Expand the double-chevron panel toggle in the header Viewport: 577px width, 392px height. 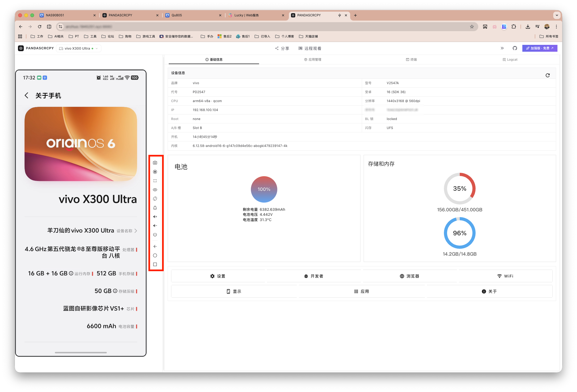[502, 48]
